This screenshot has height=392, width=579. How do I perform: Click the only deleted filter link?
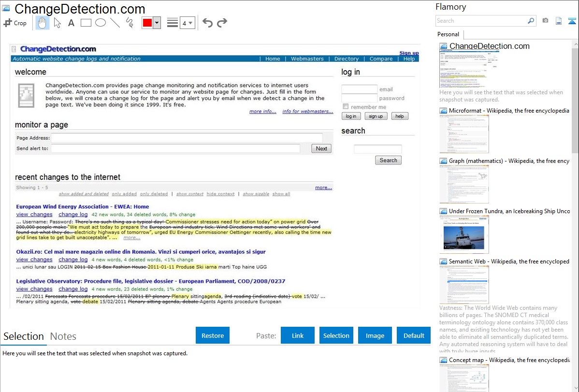pos(154,194)
